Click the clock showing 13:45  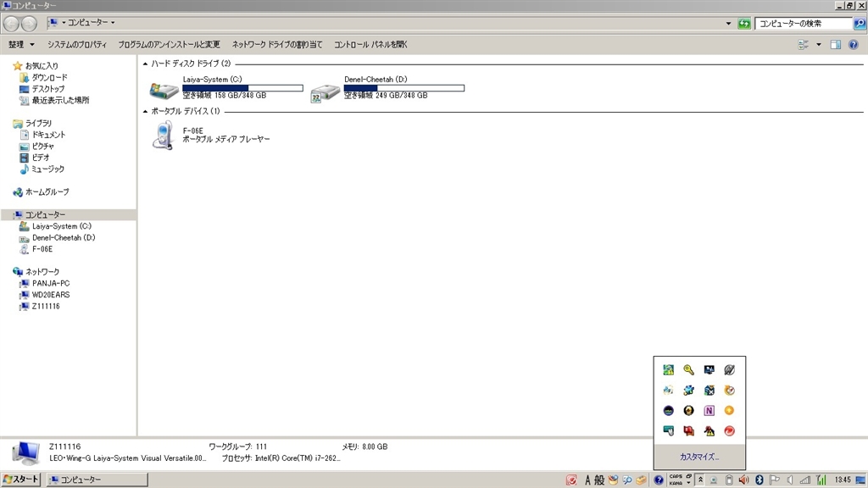tap(843, 480)
